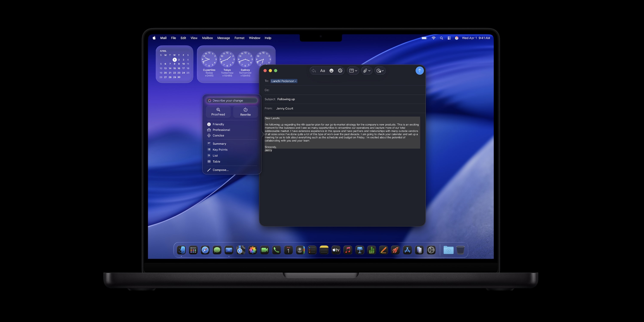The width and height of the screenshot is (644, 322).
Task: Open Writing Tools with the sparkle icon
Action: coord(340,70)
